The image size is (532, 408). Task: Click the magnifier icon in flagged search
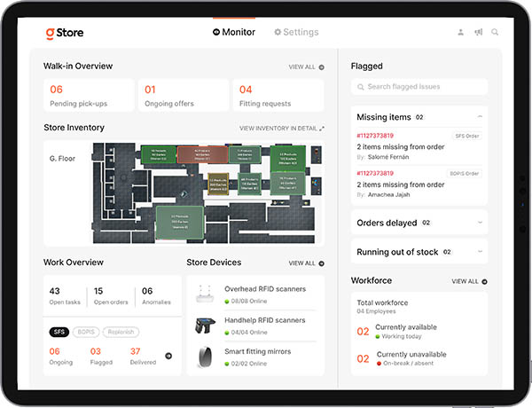pyautogui.click(x=360, y=87)
